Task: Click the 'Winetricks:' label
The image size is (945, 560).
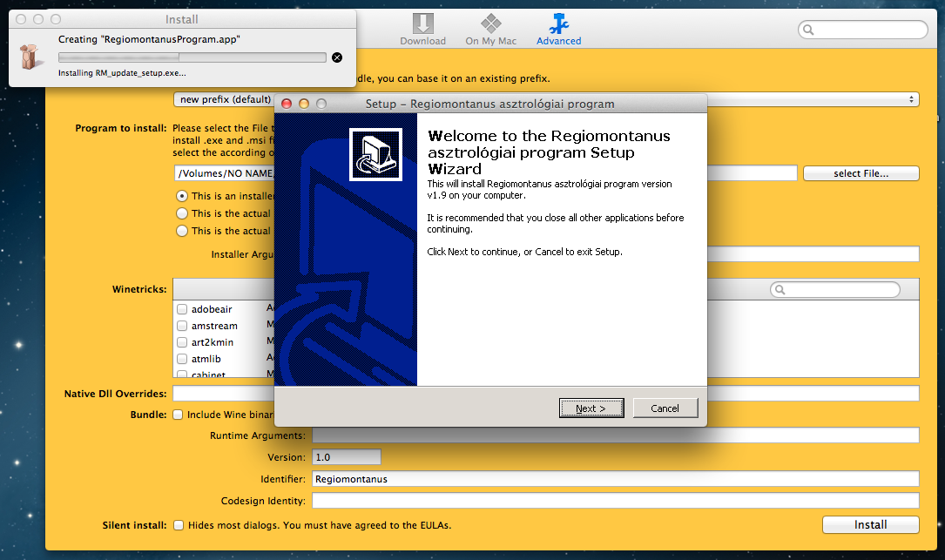Action: (139, 289)
